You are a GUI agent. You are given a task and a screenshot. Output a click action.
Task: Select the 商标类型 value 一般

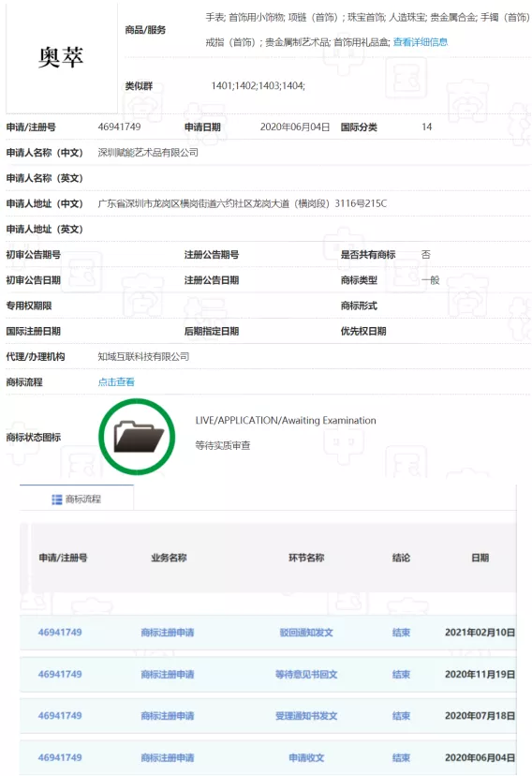430,280
